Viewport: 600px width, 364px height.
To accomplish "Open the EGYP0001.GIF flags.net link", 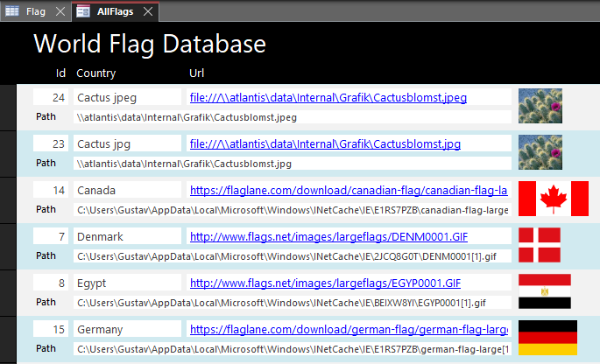I will 325,283.
